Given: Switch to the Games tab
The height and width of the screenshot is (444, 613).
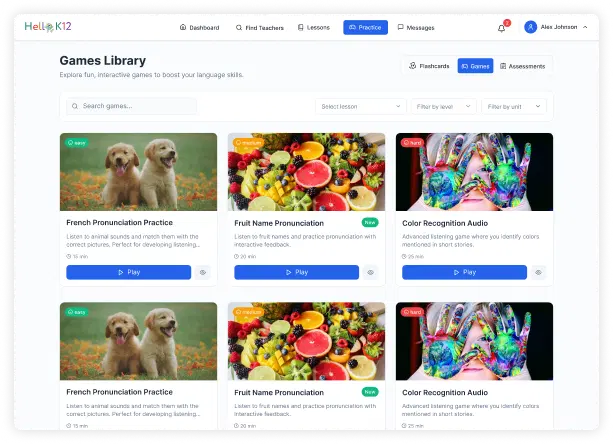Looking at the screenshot, I should click(x=475, y=66).
